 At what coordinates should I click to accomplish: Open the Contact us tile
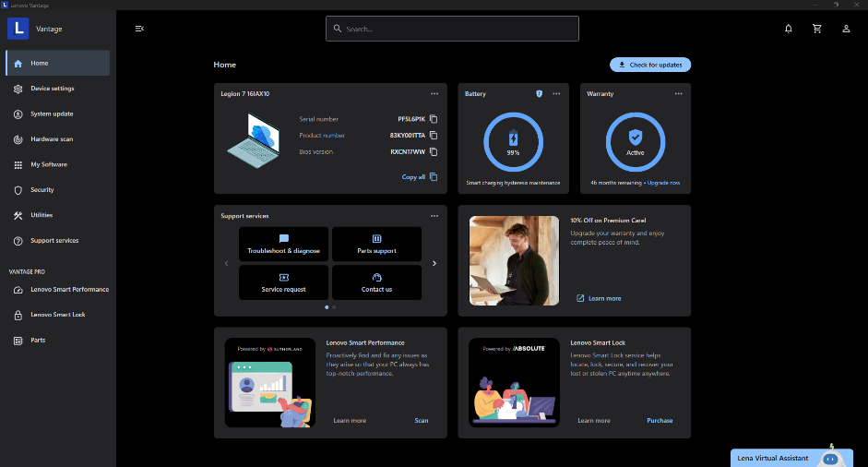click(376, 282)
